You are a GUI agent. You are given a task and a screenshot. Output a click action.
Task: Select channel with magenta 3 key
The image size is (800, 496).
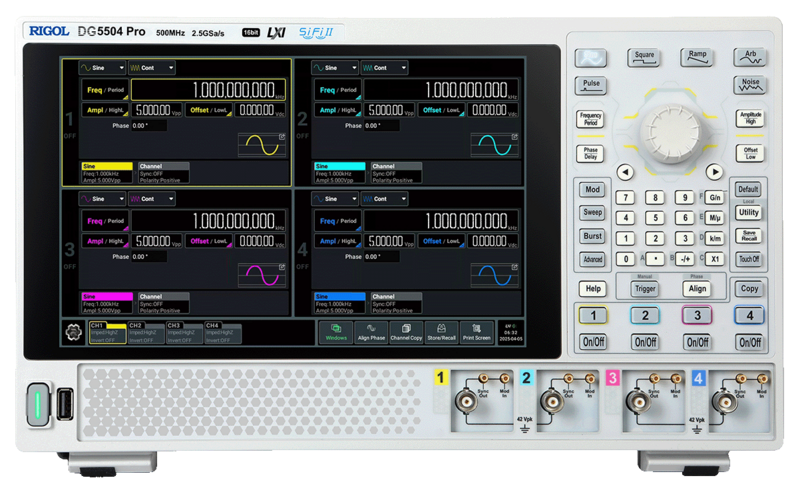697,315
